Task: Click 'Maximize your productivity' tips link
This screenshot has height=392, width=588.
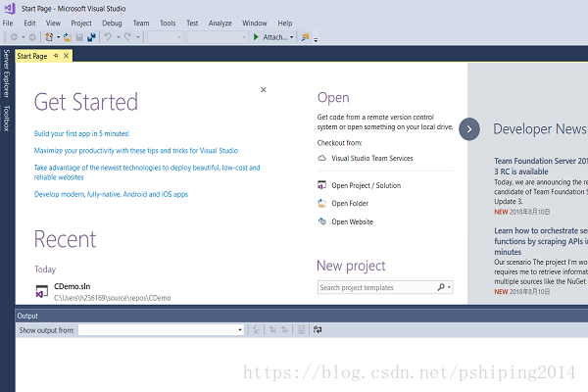Action: point(136,150)
